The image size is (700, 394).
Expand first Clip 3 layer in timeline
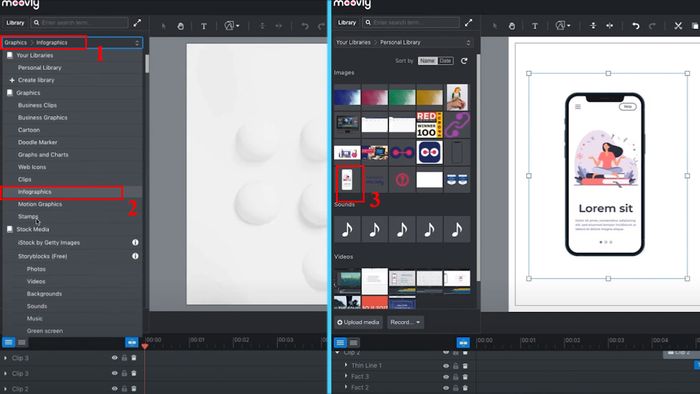5,358
